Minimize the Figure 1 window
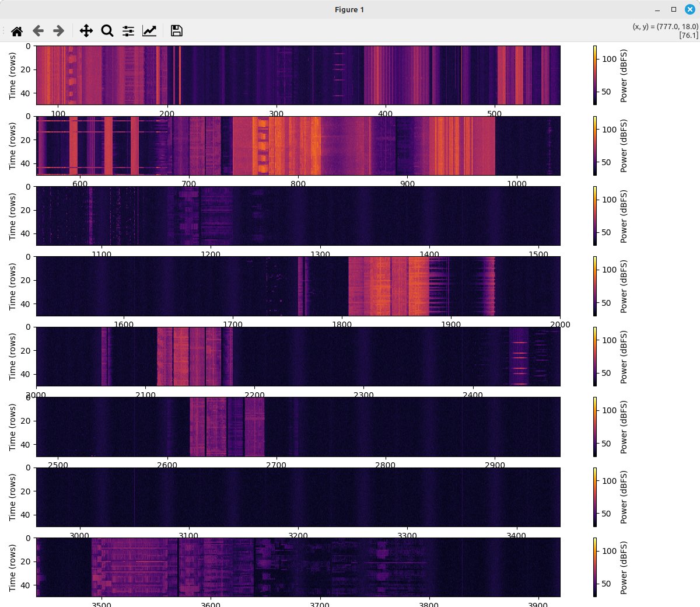 click(657, 9)
